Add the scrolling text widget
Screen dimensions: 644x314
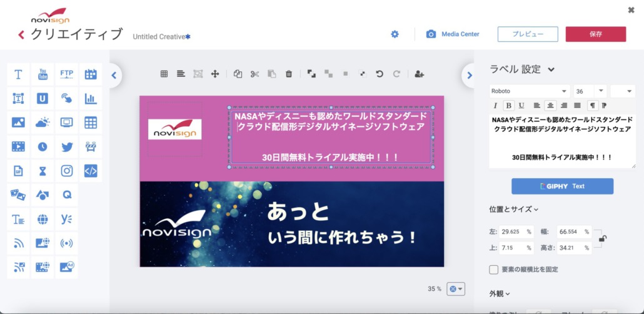click(x=18, y=219)
